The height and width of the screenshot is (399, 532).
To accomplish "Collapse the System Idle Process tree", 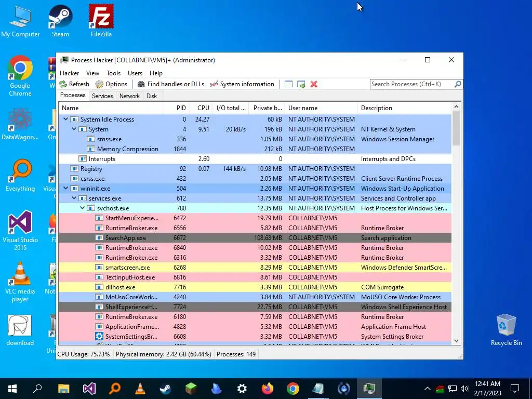I will click(65, 119).
